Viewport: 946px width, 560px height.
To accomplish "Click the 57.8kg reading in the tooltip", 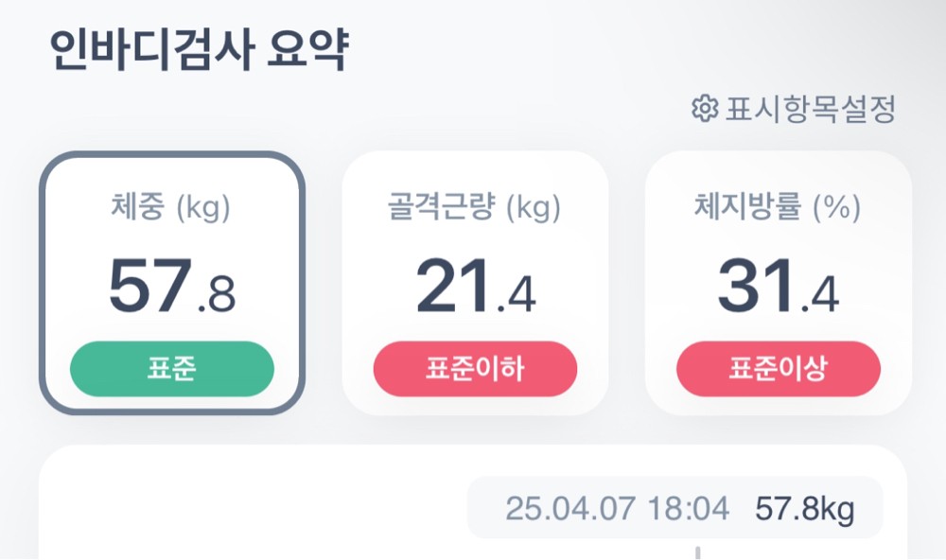I will tap(804, 509).
